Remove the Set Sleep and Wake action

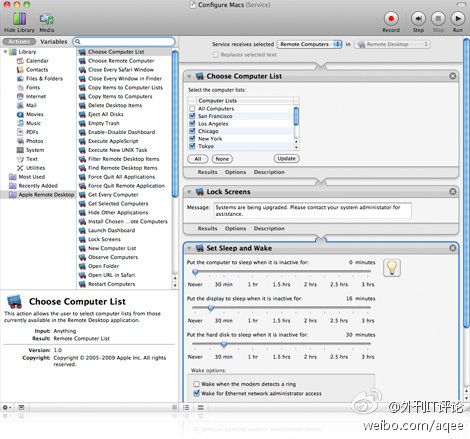453,248
